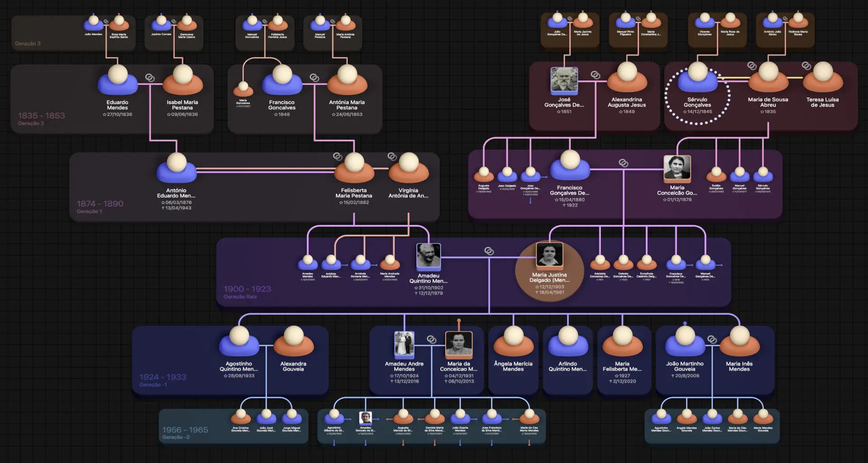Screen dimensions: 868x463
Task: Click the Maria Conceicão Gonçalves portrait
Action: (x=677, y=168)
